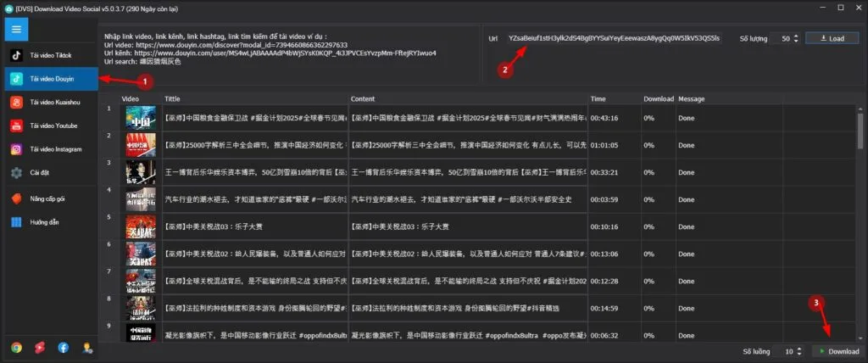Click the YouTube logo icon in sidebar
Viewport: 868px width, 363px height.
[17, 126]
